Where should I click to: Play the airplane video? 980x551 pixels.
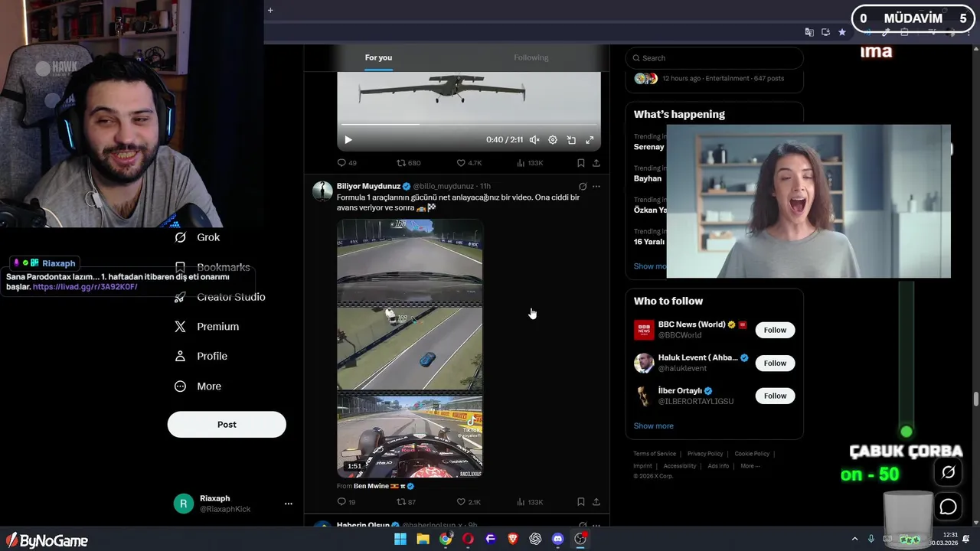(x=348, y=140)
